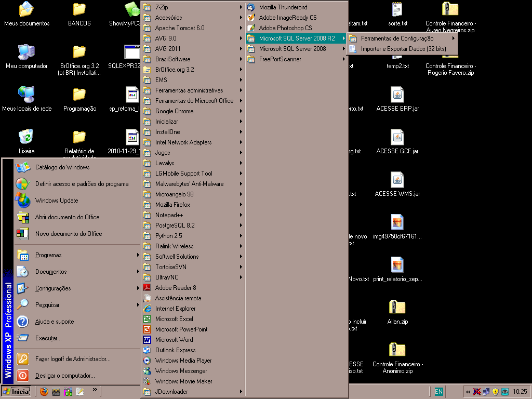The height and width of the screenshot is (399, 532).
Task: Launch Outlook Express
Action: pyautogui.click(x=193, y=350)
